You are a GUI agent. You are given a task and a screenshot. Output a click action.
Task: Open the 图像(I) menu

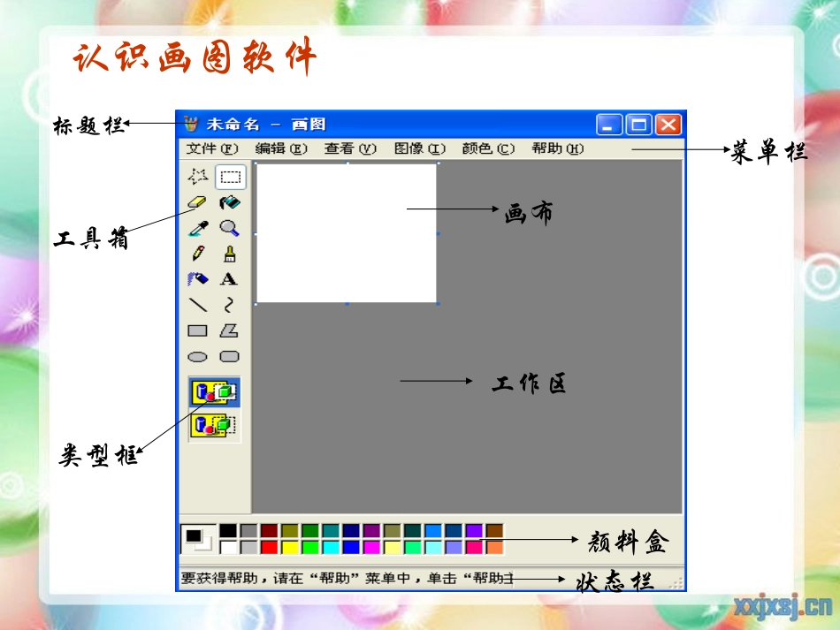pyautogui.click(x=419, y=148)
